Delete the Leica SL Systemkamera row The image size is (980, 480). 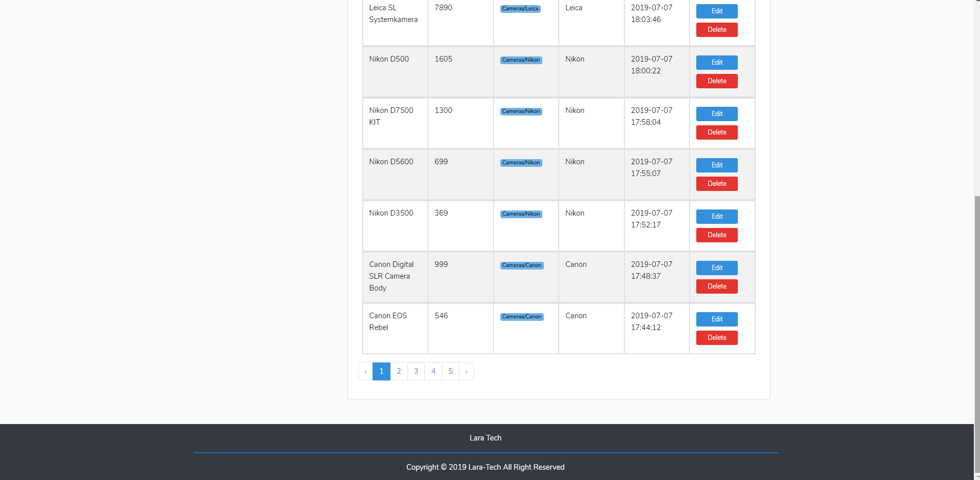coord(717,30)
